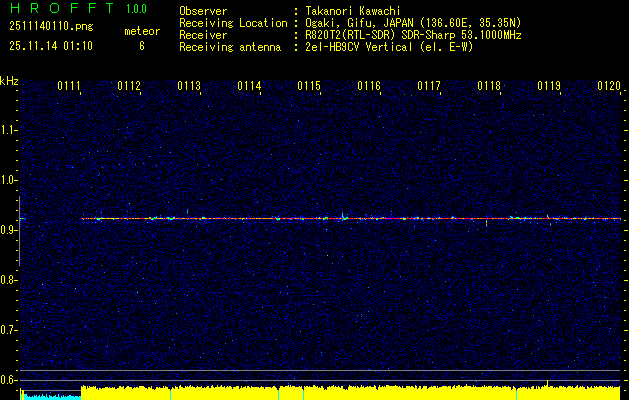Click the 0120 time marker
This screenshot has width=629, height=400.
(x=609, y=87)
